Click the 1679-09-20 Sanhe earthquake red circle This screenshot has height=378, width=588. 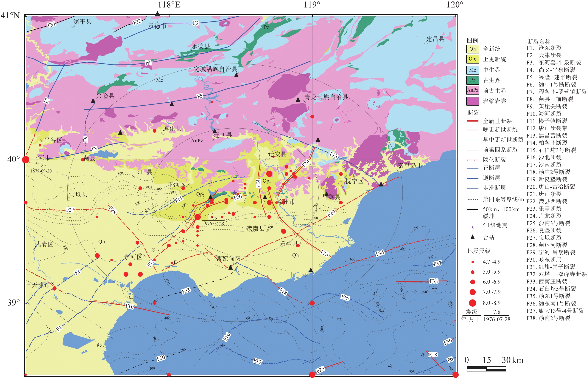26,160
